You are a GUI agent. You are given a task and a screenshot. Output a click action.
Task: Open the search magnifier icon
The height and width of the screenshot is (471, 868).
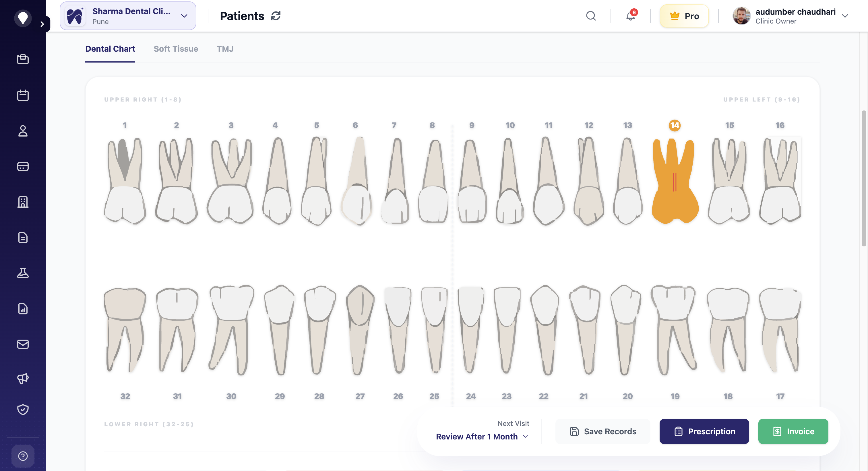pyautogui.click(x=591, y=16)
